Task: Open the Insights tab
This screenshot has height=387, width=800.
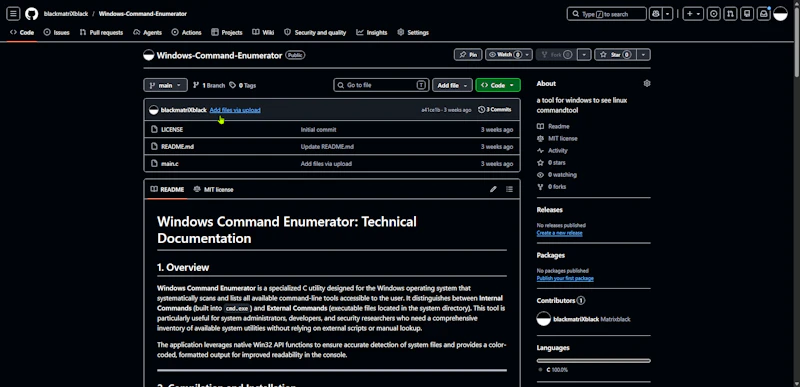Action: [371, 33]
